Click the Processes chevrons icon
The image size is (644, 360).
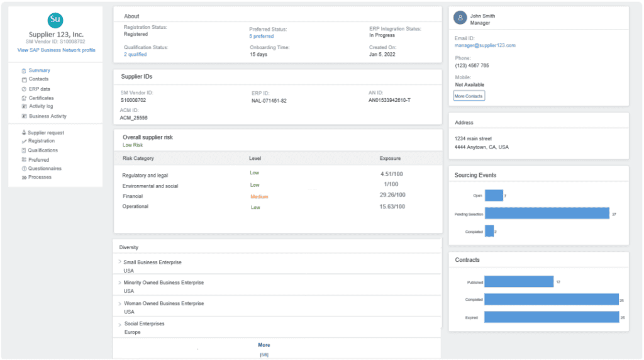point(24,177)
